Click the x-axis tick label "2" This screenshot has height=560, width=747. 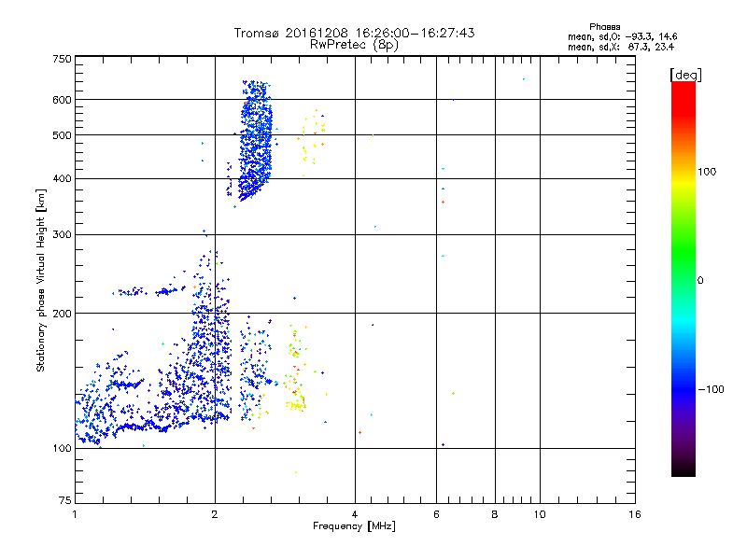point(215,514)
